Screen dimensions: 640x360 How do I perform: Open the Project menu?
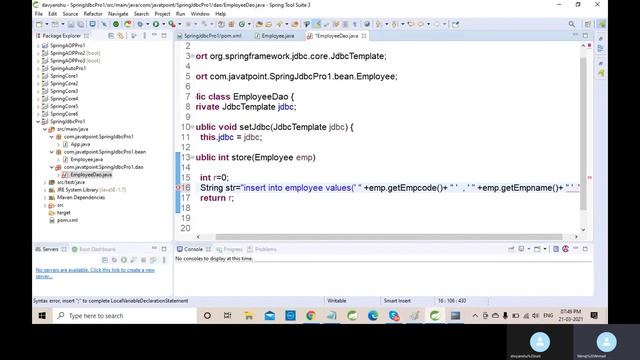[162, 14]
